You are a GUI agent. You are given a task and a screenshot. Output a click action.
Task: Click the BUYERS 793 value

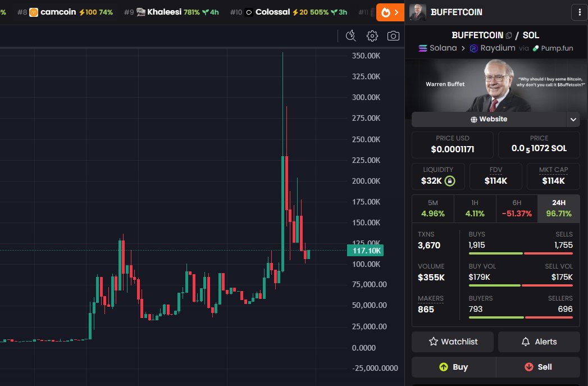click(x=476, y=309)
